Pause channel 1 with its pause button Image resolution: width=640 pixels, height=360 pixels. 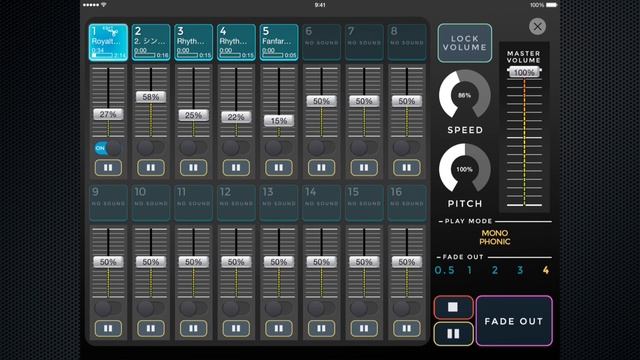click(x=108, y=167)
